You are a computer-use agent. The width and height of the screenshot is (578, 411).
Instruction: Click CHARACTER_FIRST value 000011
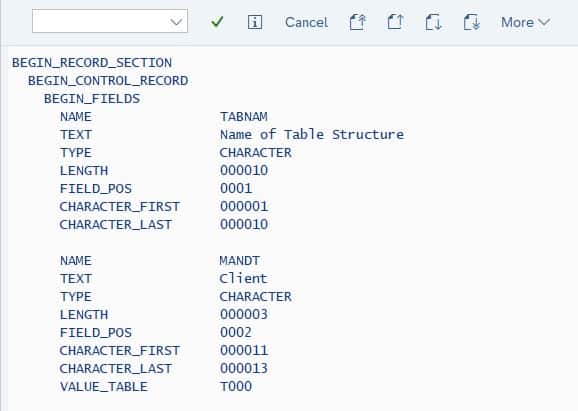click(244, 351)
